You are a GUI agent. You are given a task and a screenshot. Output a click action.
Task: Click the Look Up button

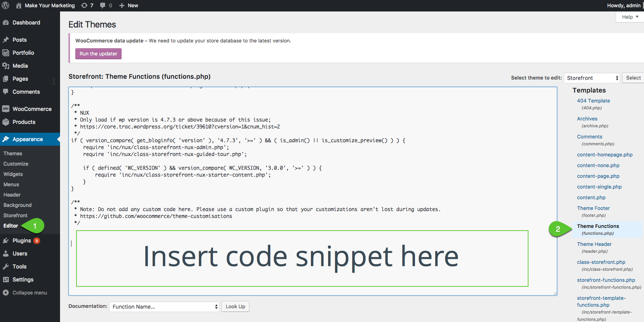point(235,306)
